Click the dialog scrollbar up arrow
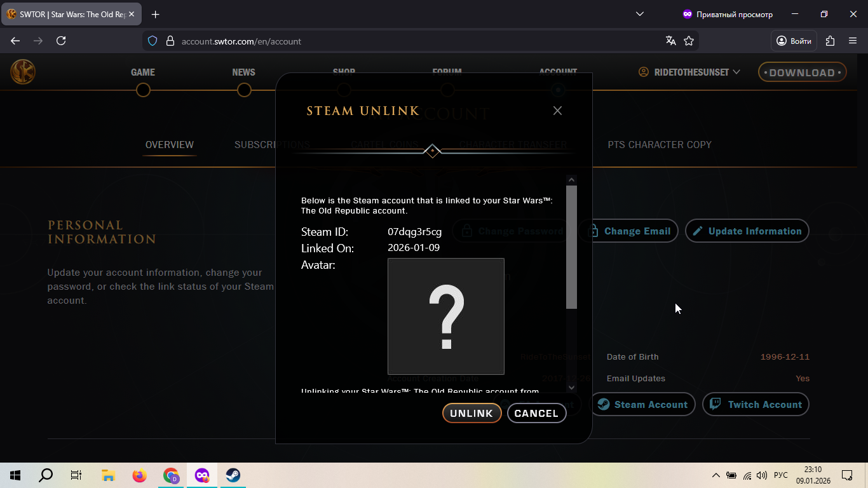Image resolution: width=868 pixels, height=488 pixels. (571, 180)
